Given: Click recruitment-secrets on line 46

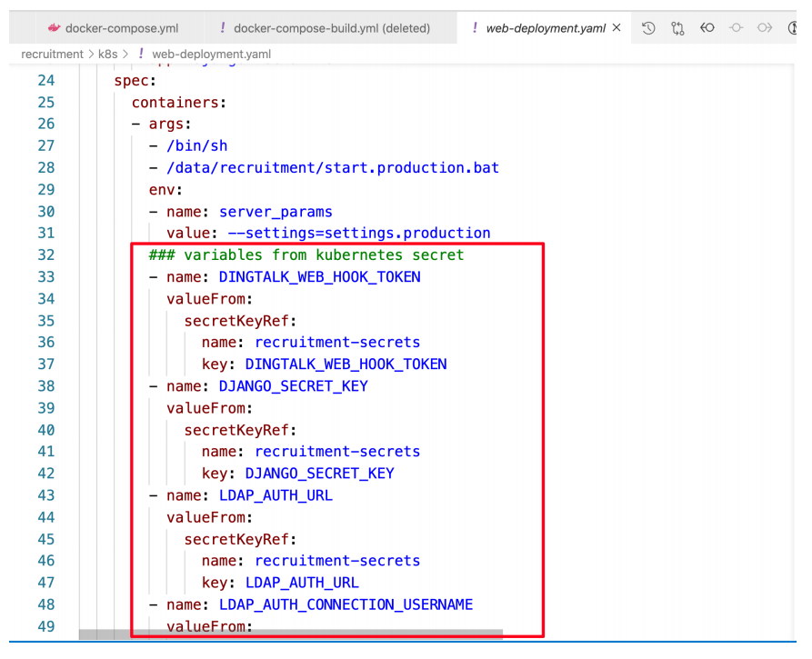Looking at the screenshot, I should (x=336, y=560).
